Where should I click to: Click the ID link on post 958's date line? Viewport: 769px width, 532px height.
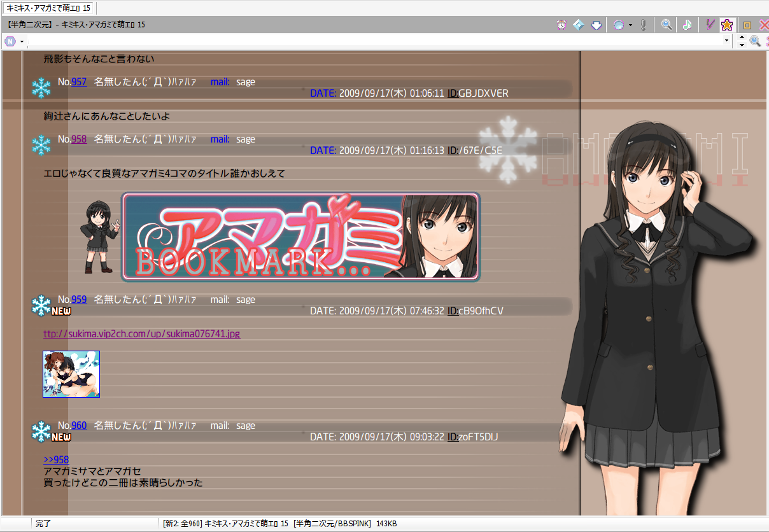(453, 151)
